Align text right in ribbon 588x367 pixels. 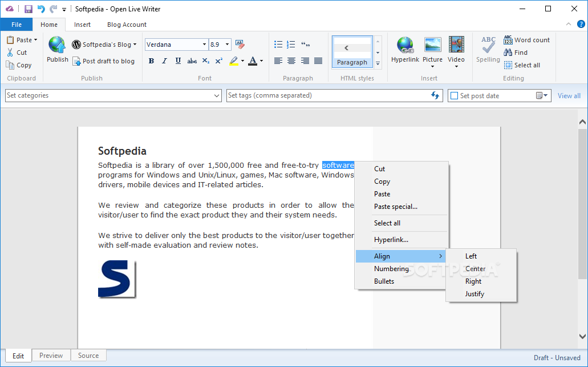click(305, 61)
